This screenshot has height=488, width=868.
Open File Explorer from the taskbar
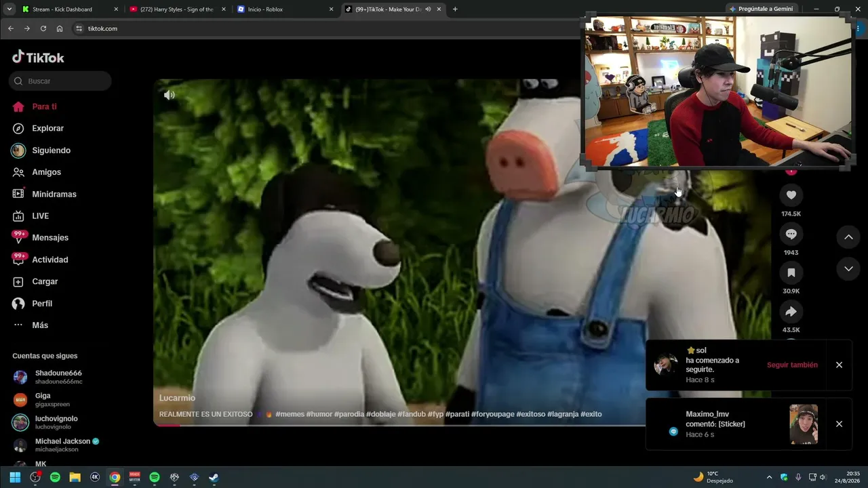pos(75,477)
